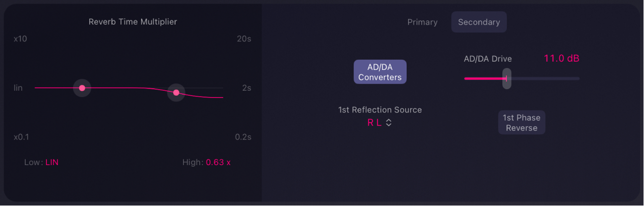Click the 0.2s time axis label
Image resolution: width=644 pixels, height=206 pixels.
(243, 137)
